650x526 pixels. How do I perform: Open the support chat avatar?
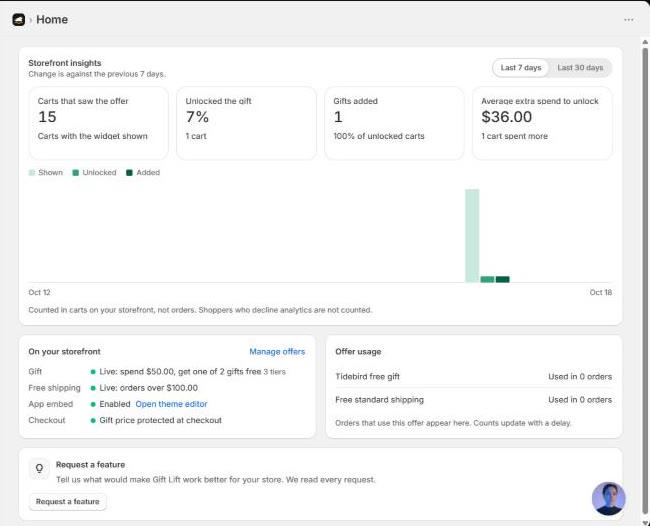[x=608, y=498]
